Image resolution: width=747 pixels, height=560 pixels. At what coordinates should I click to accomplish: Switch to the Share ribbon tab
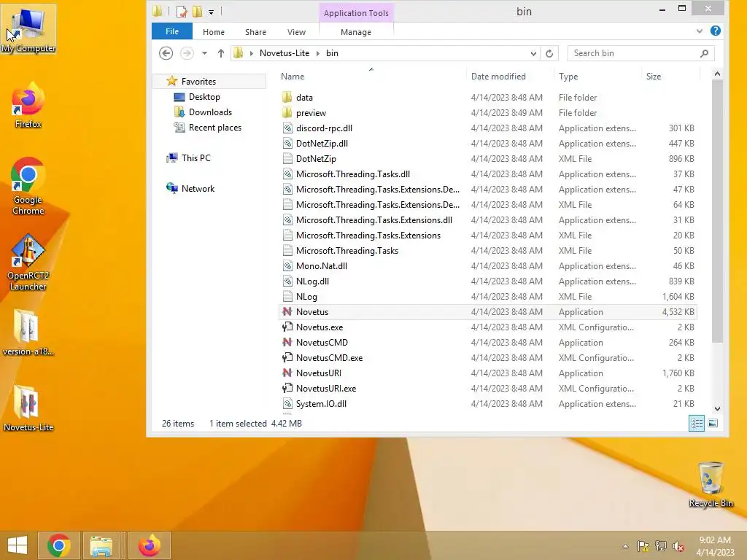pos(255,32)
